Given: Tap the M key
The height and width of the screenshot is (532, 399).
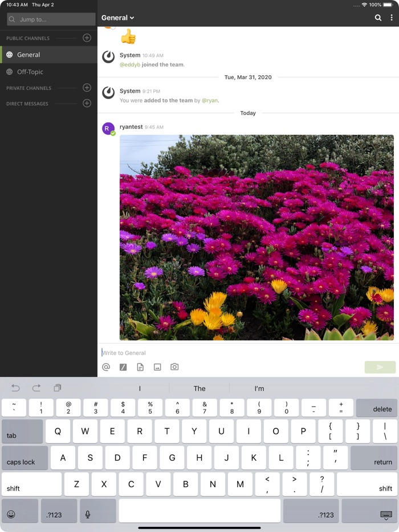Looking at the screenshot, I should click(x=240, y=484).
